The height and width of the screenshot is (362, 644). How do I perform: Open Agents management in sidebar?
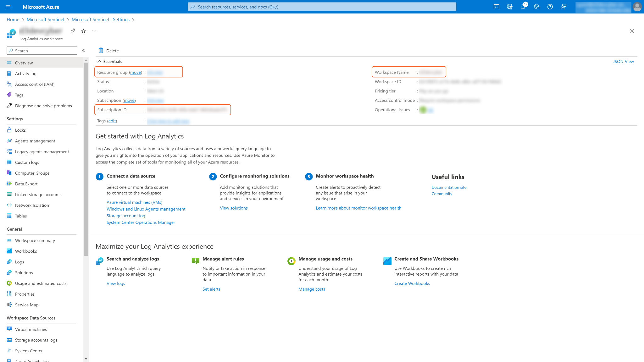coord(35,141)
